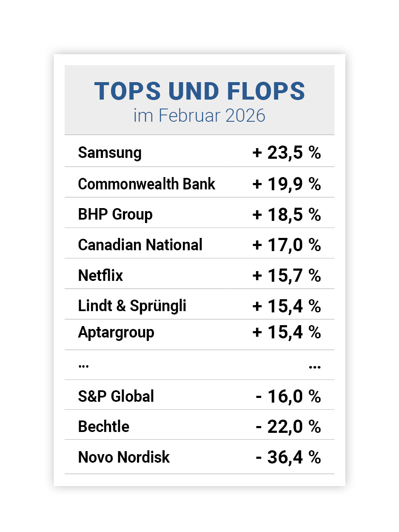
Task: Select the 'im Februar 2026' subtitle
Action: [199, 116]
